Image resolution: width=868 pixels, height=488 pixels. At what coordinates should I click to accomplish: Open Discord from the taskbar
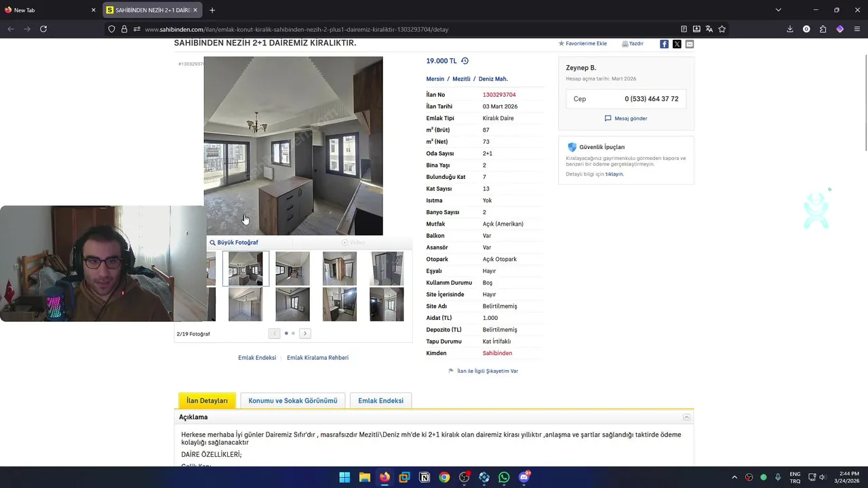pos(524,477)
